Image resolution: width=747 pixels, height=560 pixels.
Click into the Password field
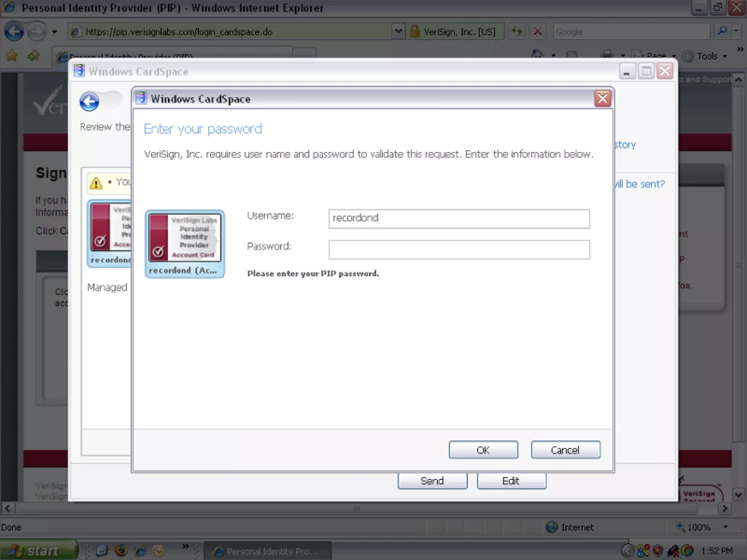point(459,250)
